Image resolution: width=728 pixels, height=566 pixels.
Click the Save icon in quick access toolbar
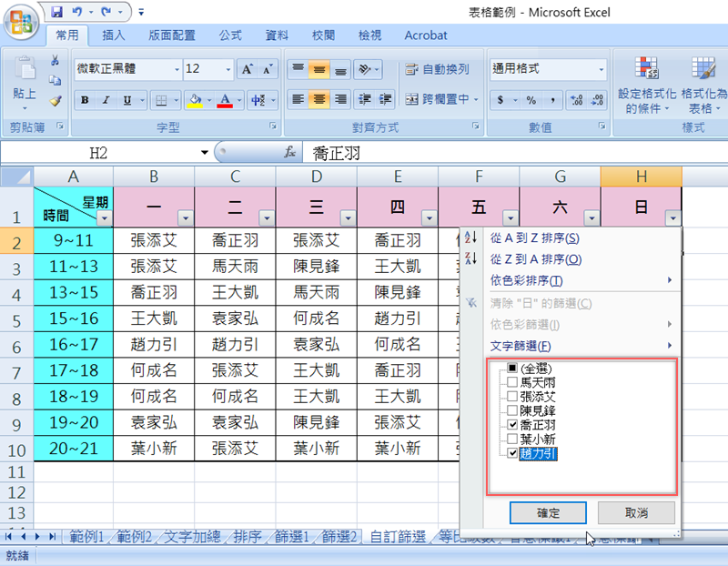56,13
